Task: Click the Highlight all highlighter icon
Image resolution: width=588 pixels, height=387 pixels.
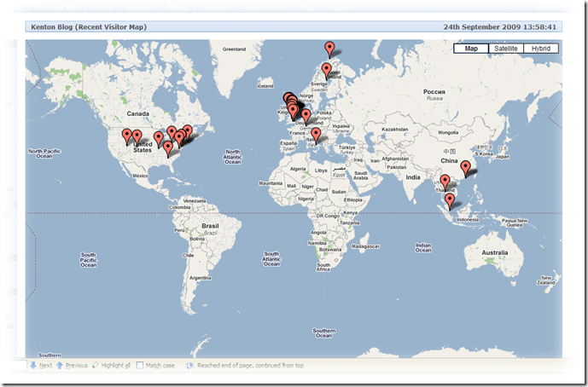Action: [96, 366]
